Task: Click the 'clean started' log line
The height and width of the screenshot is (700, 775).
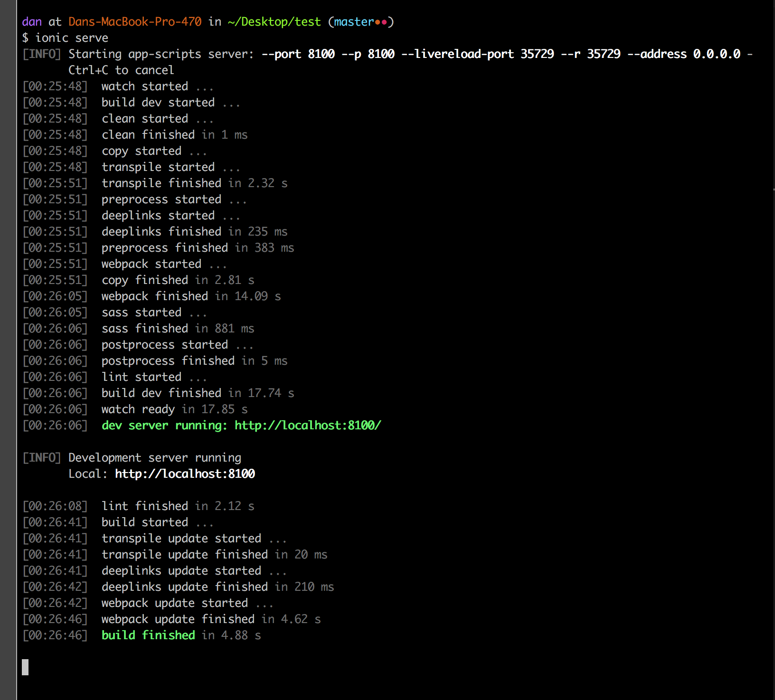Action: point(157,119)
